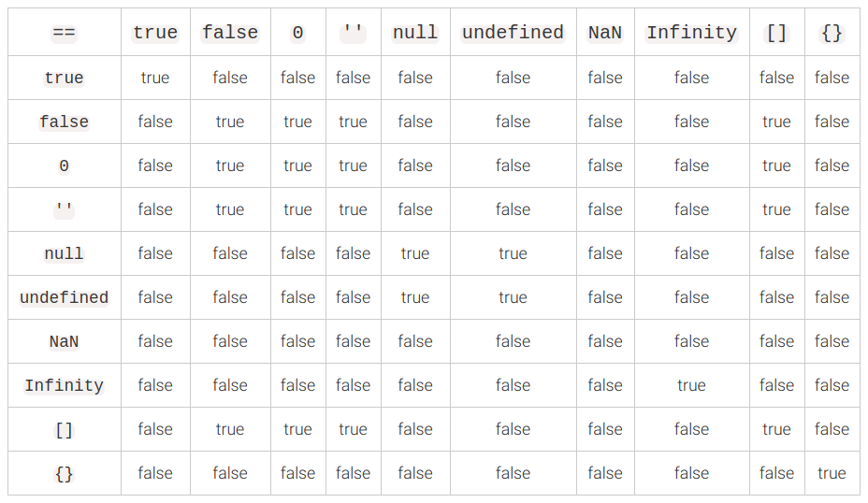Image resolution: width=868 pixels, height=503 pixels.
Task: Click the '{}' row header
Action: [64, 473]
